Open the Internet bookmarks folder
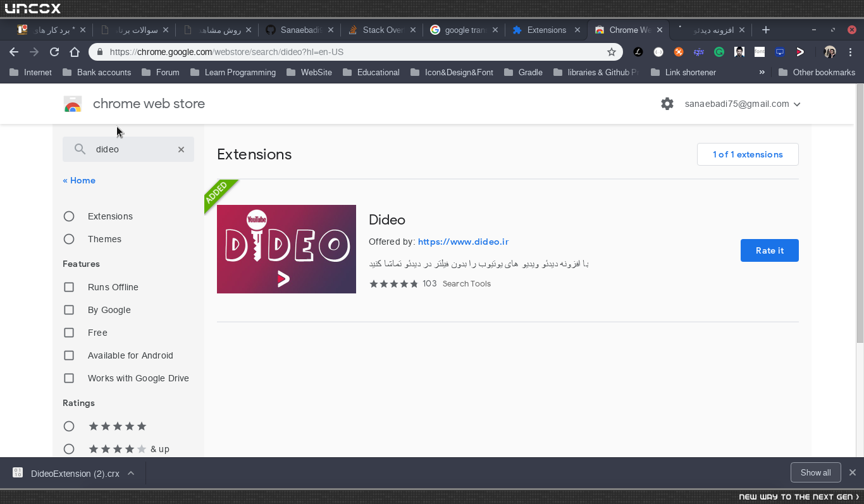The width and height of the screenshot is (864, 504). [x=31, y=72]
